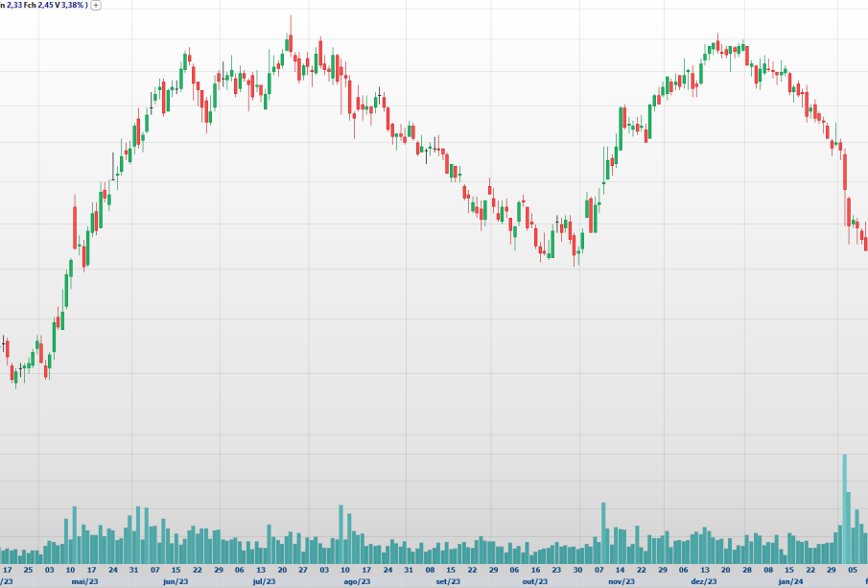Select the lowest candle at end of October 2023

click(x=575, y=247)
